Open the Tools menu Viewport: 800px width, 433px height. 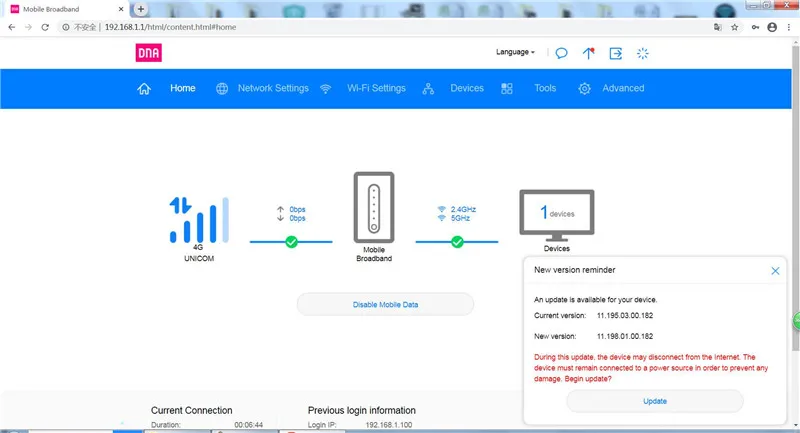click(x=545, y=88)
